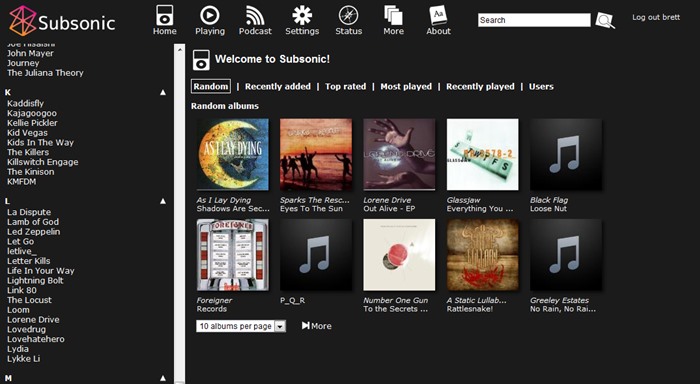Select La Dispute artist
Viewport: 700px width, 384px height.
(x=29, y=212)
